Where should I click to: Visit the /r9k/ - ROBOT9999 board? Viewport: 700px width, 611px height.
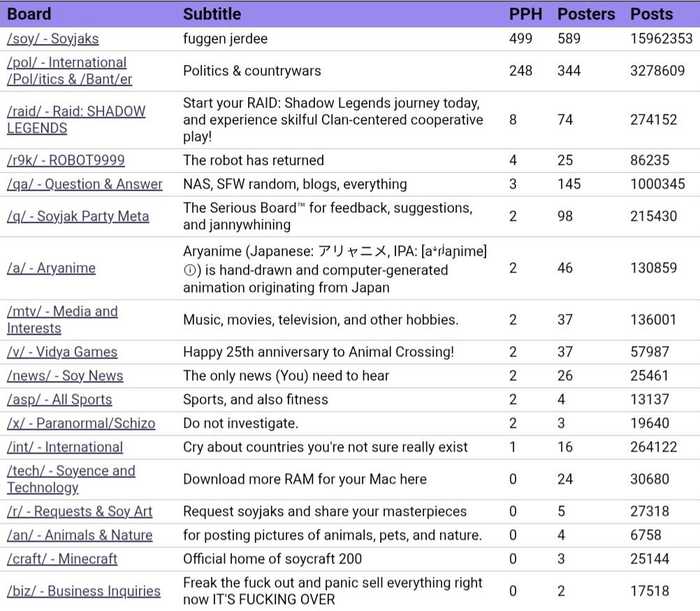(66, 160)
